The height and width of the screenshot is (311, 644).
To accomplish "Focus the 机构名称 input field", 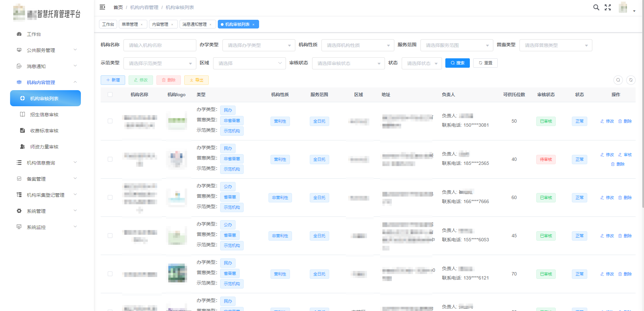I will tap(160, 45).
